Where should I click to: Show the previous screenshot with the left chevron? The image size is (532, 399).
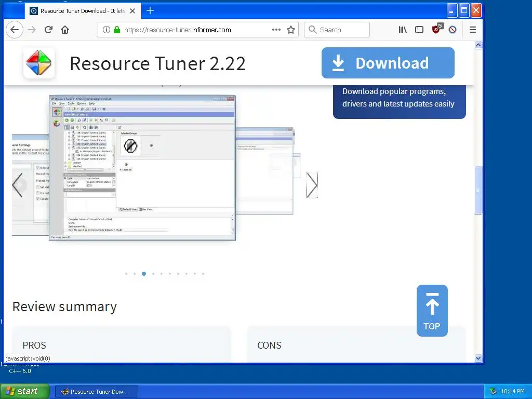pos(17,185)
